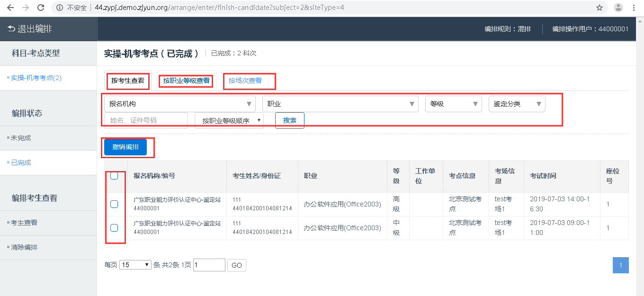The image size is (644, 296).
Task: Click the 搜索 button
Action: point(290,120)
